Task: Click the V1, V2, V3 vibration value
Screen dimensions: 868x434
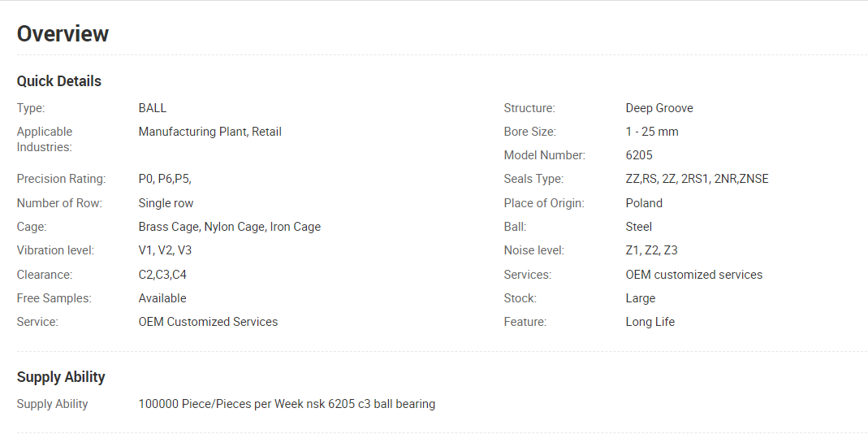Action: [165, 250]
